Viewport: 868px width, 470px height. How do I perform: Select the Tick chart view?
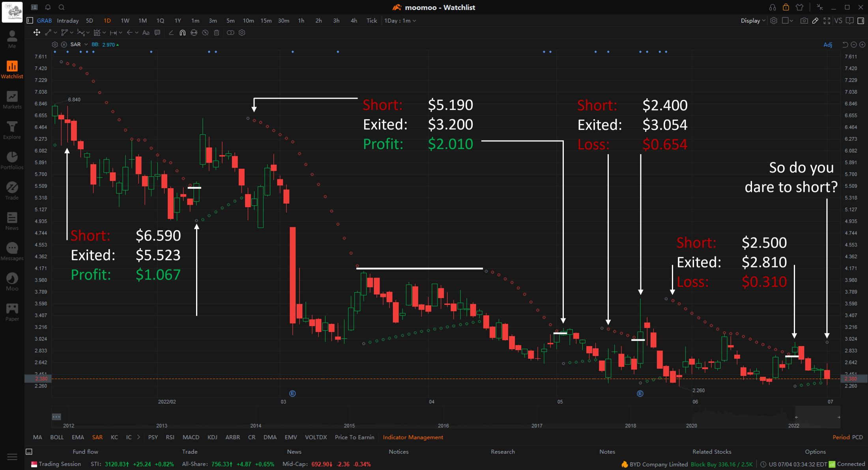(372, 21)
